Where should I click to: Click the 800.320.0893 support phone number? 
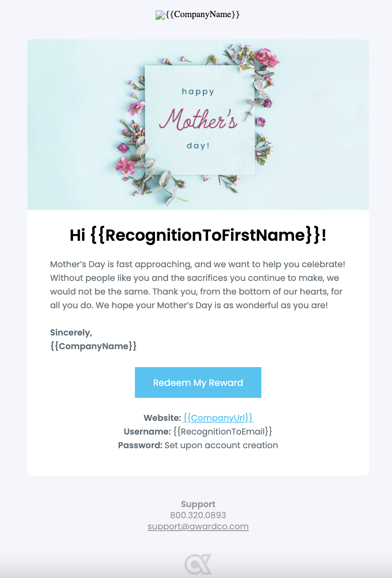198,515
